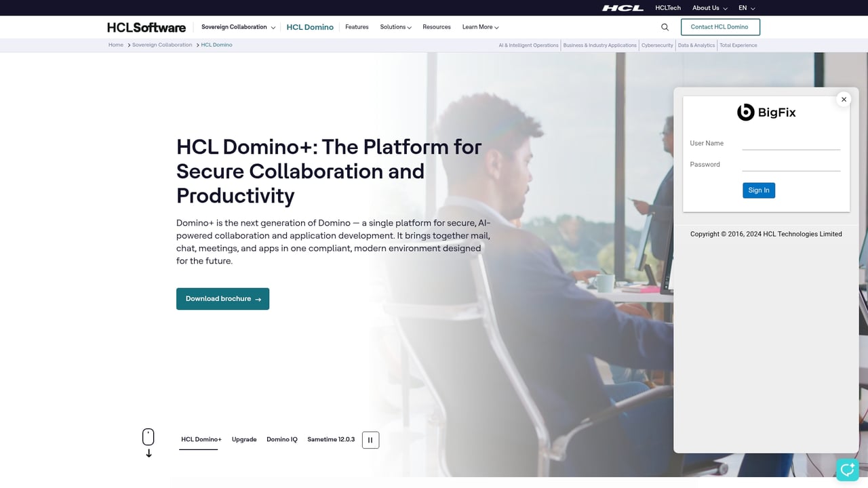Click the HCLSoftware logo
The image size is (868, 488).
[146, 27]
